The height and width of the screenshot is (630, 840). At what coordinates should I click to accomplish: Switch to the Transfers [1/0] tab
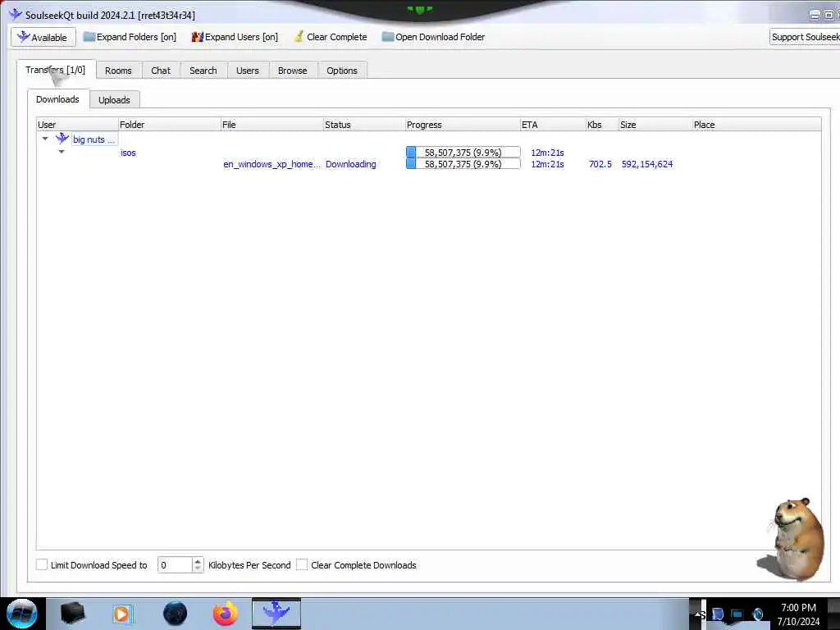tap(56, 70)
